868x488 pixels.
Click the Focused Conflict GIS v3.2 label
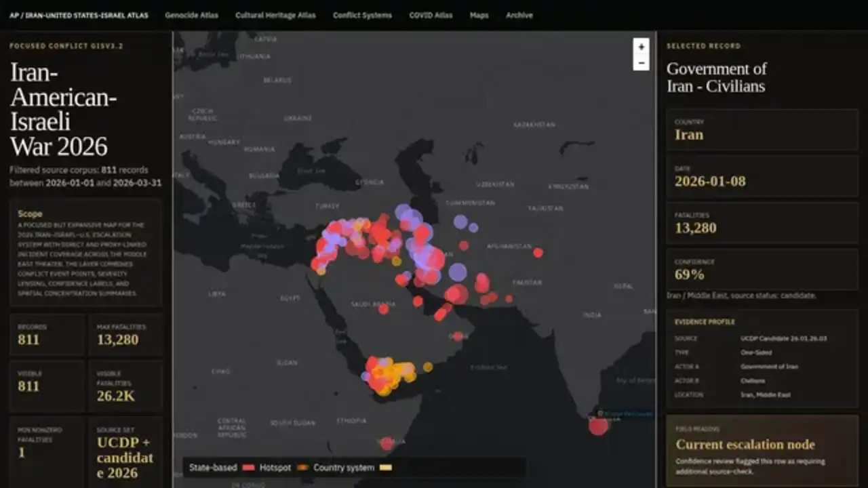66,46
